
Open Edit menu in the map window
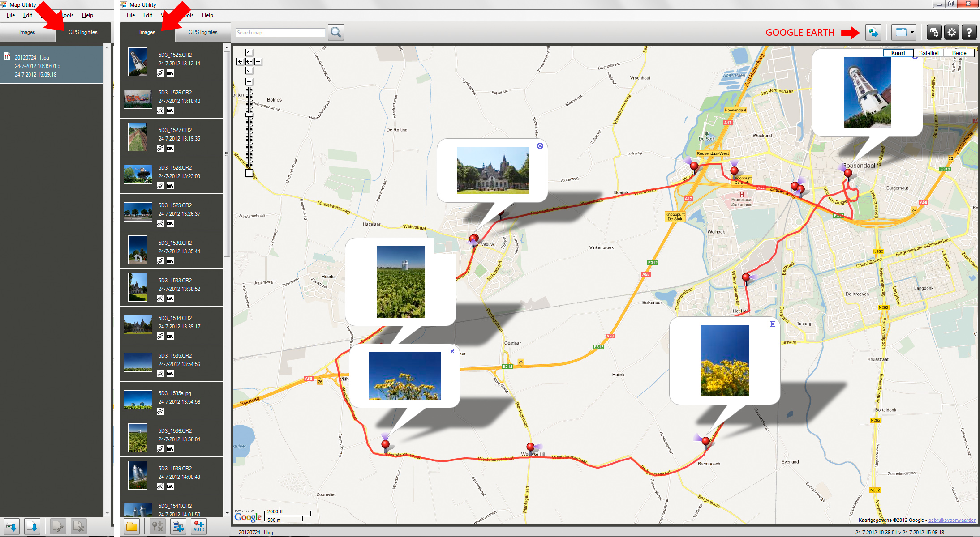tap(148, 15)
